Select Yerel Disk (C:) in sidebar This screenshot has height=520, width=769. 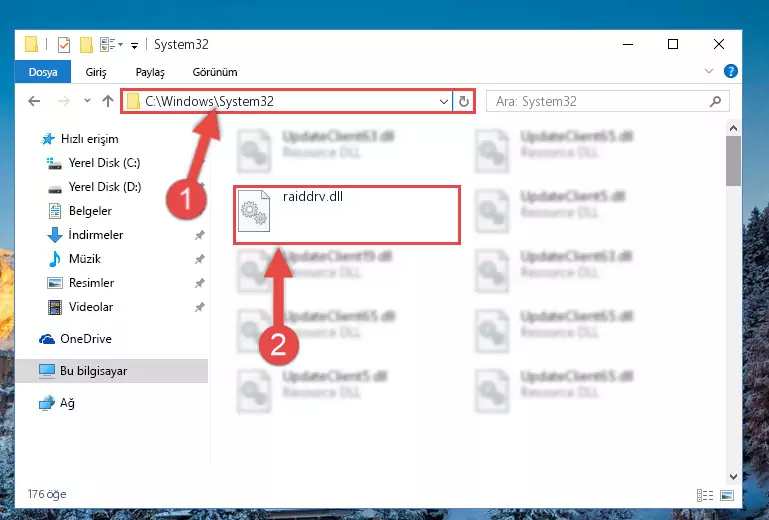tap(94, 163)
